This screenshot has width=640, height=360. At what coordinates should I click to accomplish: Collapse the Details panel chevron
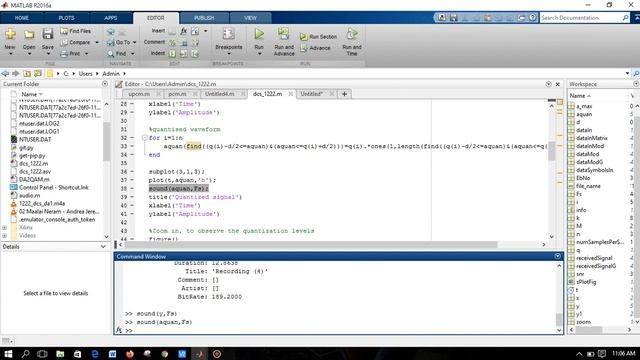click(103, 247)
